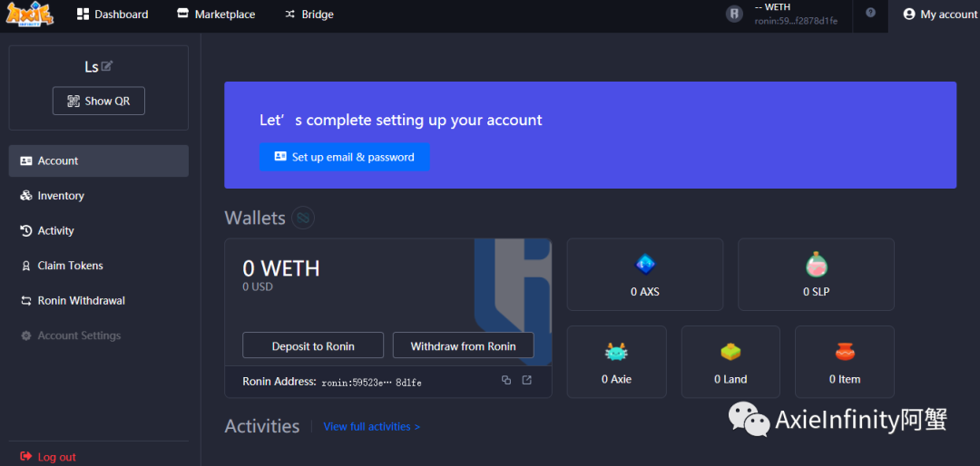
Task: Click the Inventory icon in sidebar
Action: click(x=26, y=196)
